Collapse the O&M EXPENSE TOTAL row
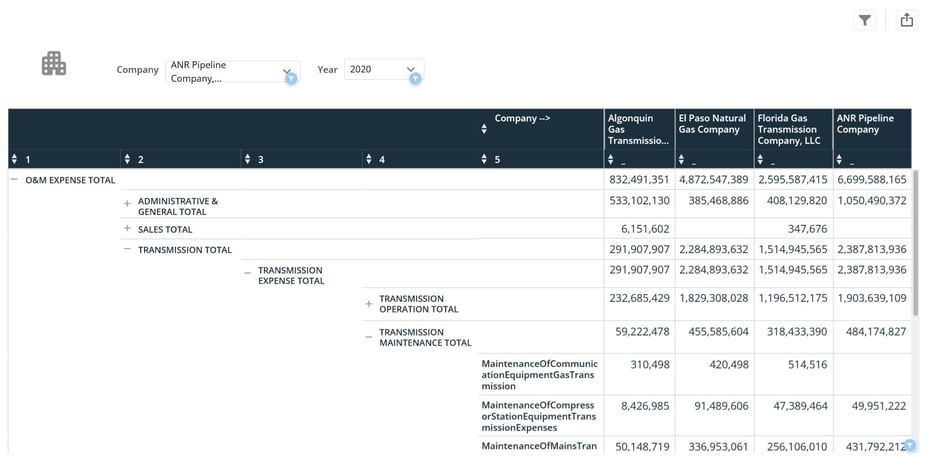 pos(14,180)
